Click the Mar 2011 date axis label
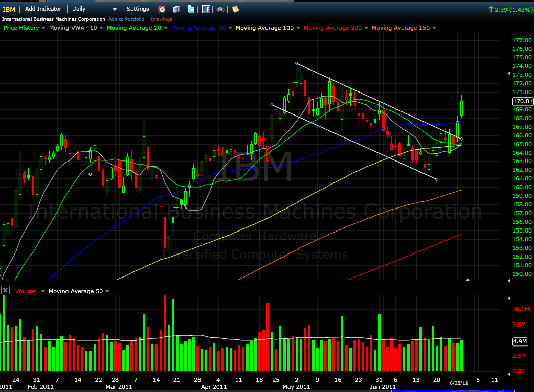Image resolution: width=534 pixels, height=392 pixels. click(119, 387)
